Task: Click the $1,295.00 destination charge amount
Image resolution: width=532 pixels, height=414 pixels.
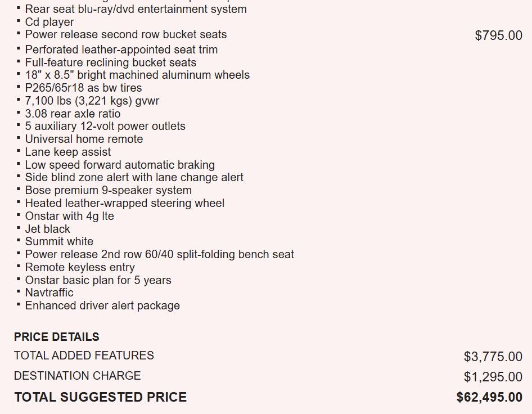Action: (493, 377)
